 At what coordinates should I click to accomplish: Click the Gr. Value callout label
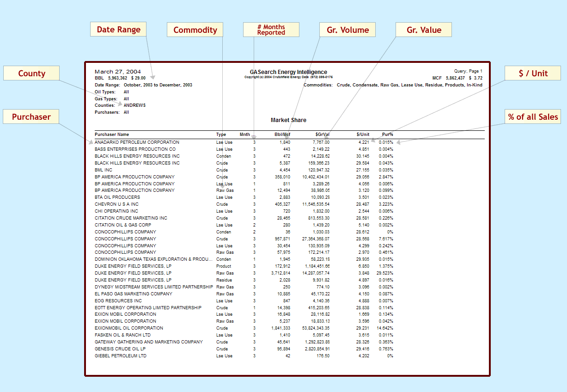tap(424, 30)
